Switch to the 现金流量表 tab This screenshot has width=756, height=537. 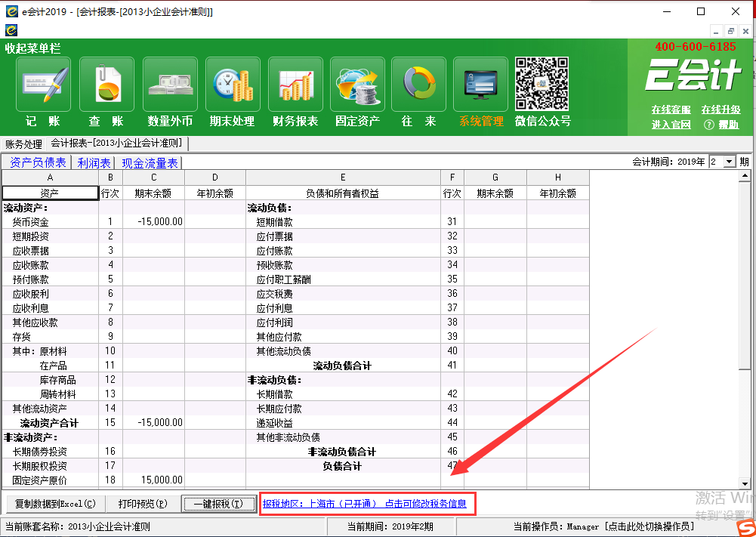[x=150, y=163]
